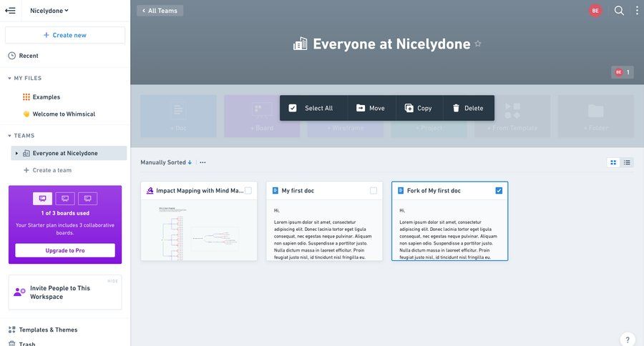Open Welcome to Whimsical file

click(64, 114)
